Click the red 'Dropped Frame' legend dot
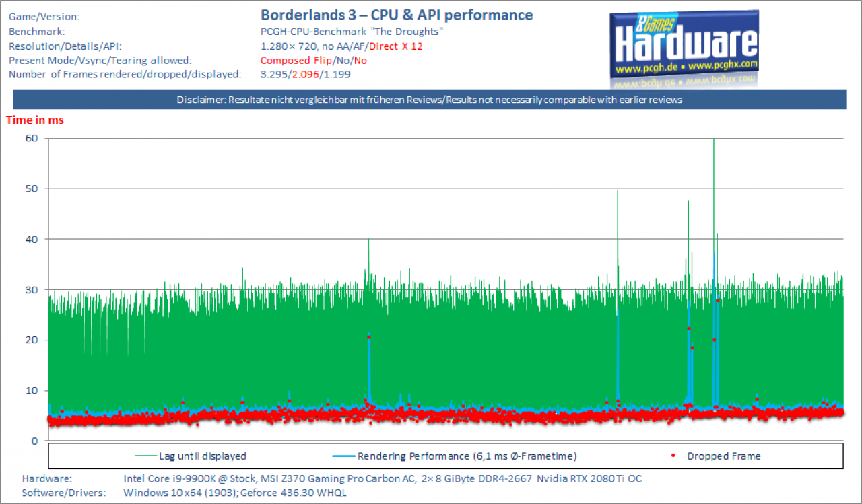The height and width of the screenshot is (504, 862). (x=673, y=456)
